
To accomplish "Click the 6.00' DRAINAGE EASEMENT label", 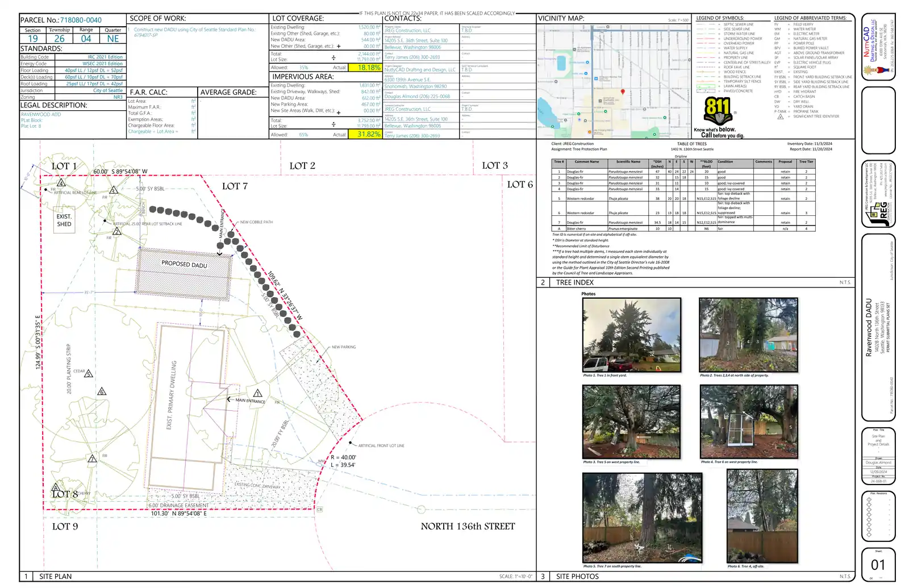I will click(178, 505).
